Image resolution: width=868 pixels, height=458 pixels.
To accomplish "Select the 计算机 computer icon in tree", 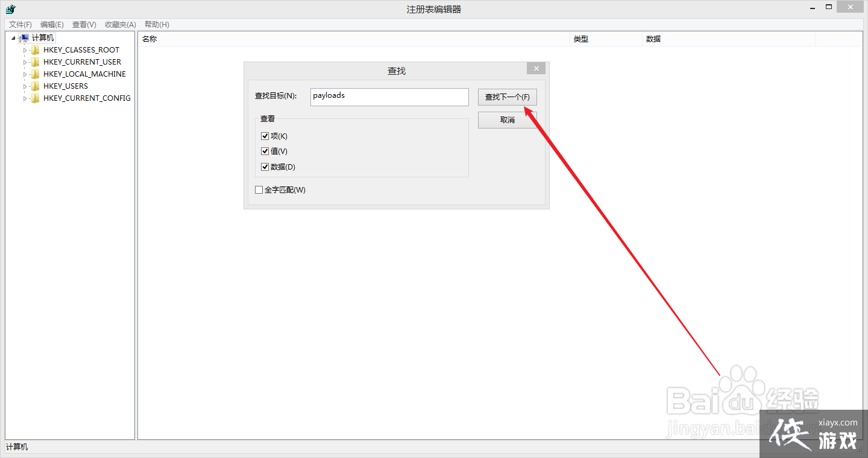I will (x=24, y=38).
